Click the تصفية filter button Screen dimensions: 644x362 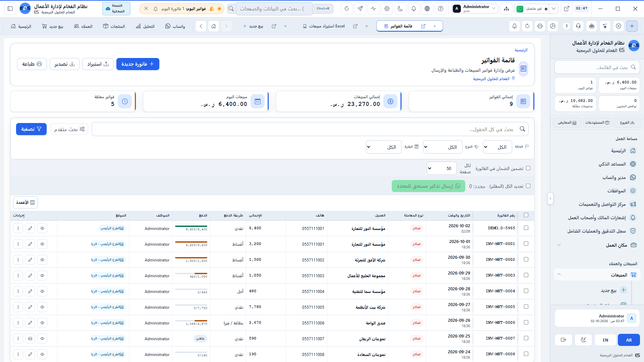tap(31, 129)
